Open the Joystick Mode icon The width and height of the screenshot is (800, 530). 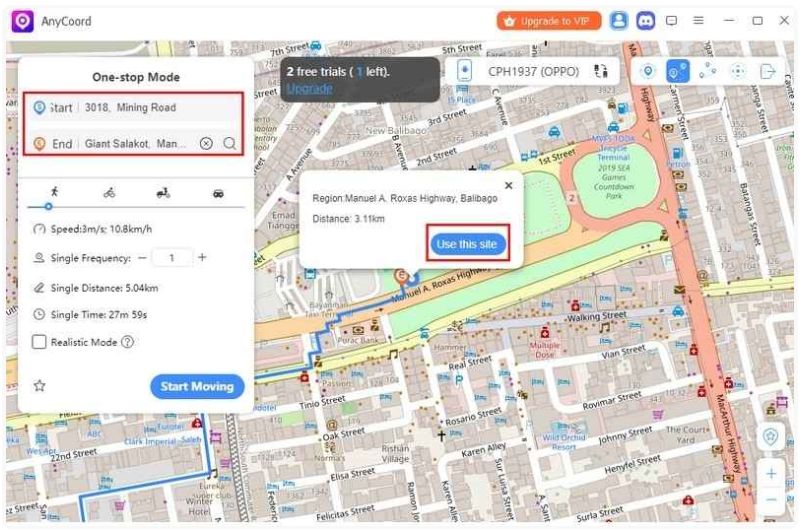coord(738,71)
